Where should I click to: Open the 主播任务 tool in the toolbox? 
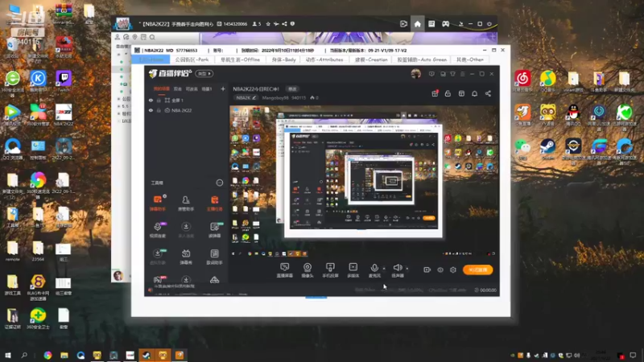click(x=214, y=204)
